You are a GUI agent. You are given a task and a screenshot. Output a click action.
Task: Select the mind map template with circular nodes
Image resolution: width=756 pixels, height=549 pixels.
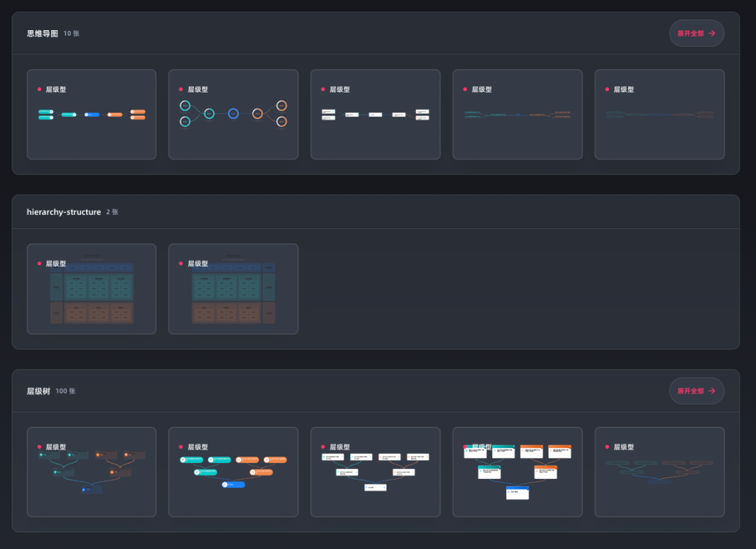point(233,115)
